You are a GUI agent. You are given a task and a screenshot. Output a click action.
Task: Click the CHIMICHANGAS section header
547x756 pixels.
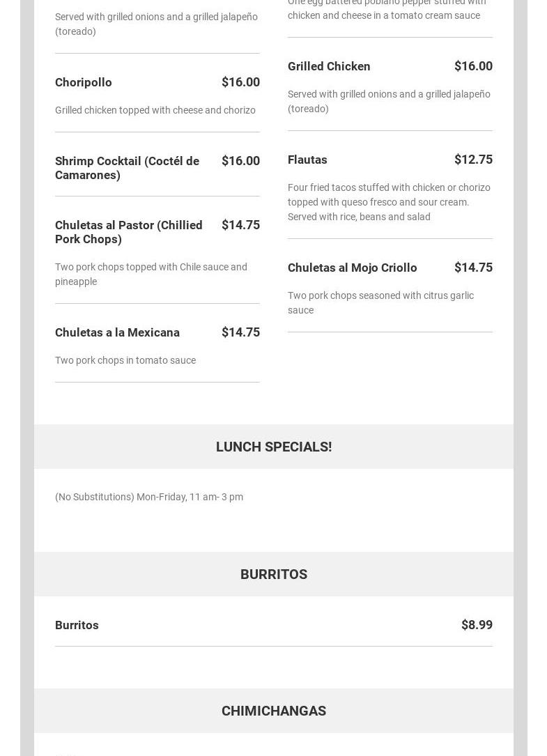click(x=273, y=711)
